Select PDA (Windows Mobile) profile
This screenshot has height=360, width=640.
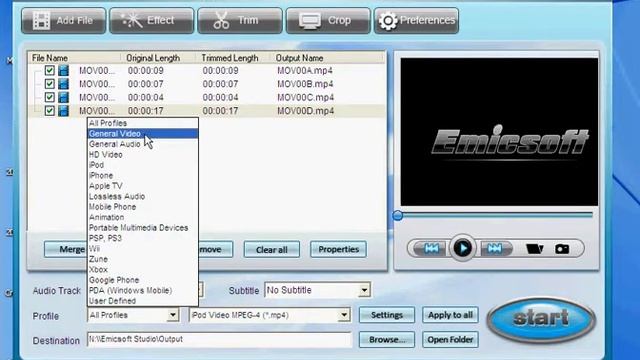(143, 290)
